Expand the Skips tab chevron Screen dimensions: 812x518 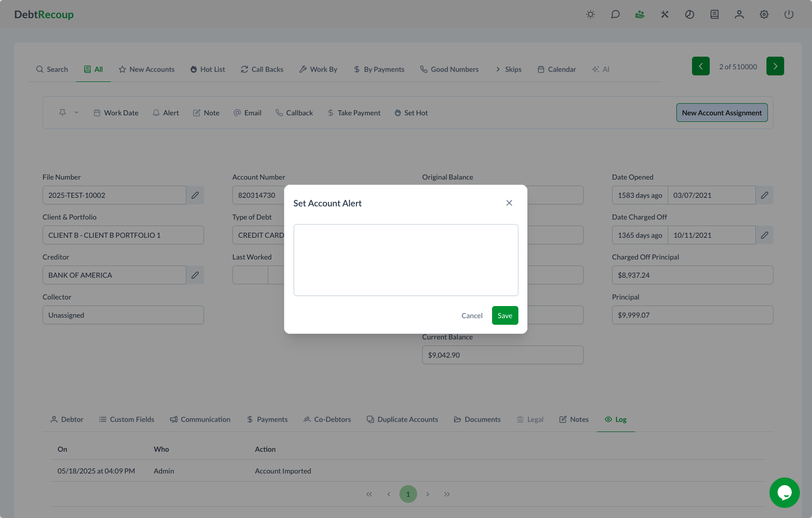click(x=498, y=69)
